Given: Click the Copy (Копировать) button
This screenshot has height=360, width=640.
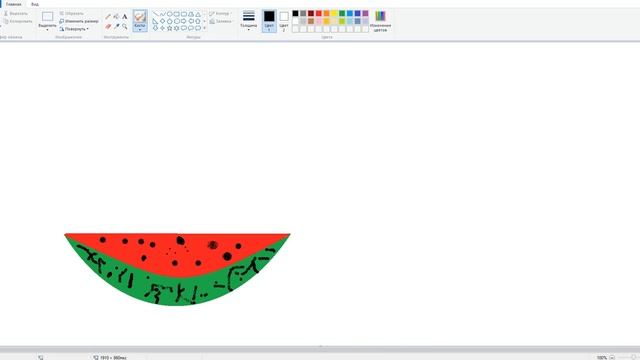Looking at the screenshot, I should 18,21.
